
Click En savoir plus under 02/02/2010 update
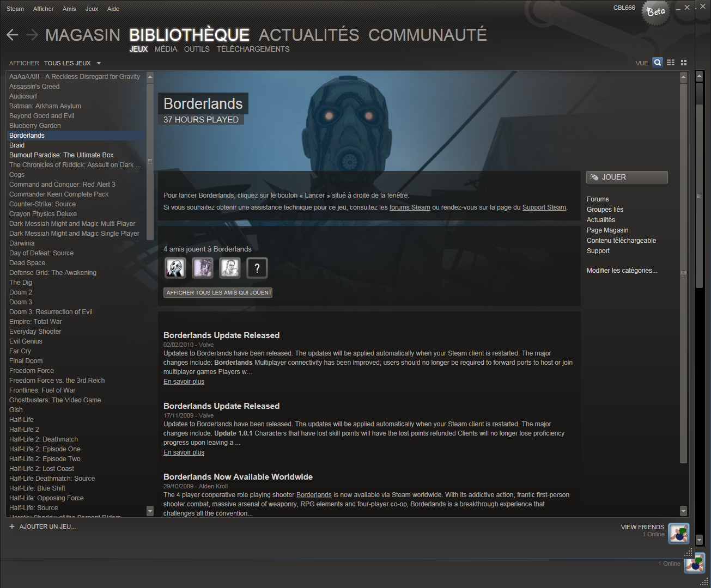[184, 382]
